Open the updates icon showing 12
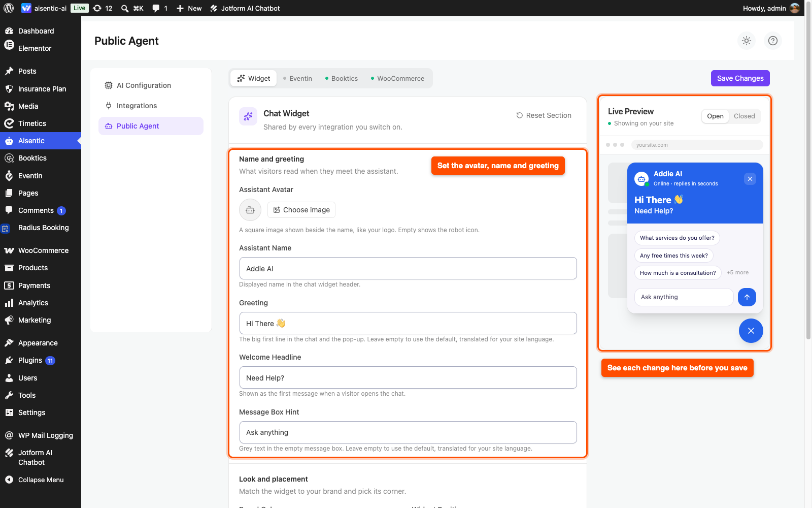This screenshot has width=812, height=508. 103,8
